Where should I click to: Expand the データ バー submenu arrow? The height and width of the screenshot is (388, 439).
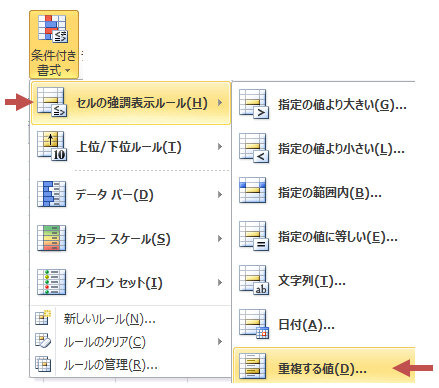tap(220, 195)
